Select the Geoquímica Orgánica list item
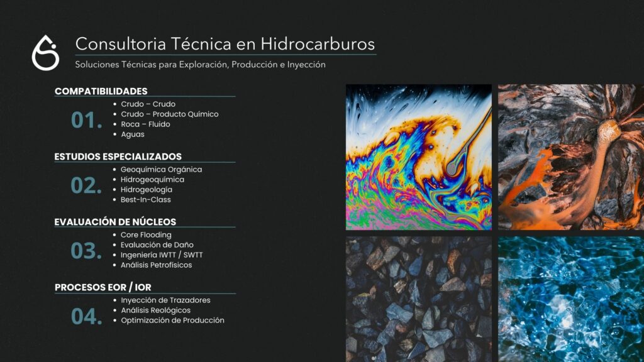644x362 pixels. click(161, 170)
